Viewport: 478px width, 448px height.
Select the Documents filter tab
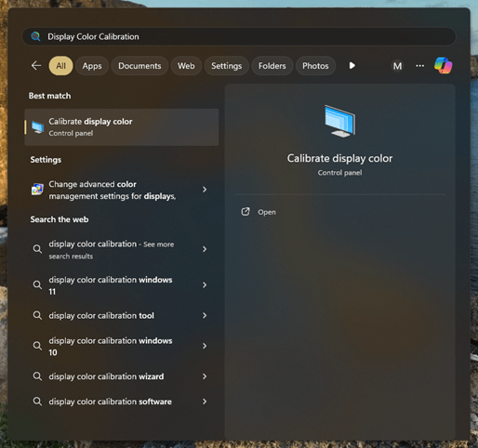click(139, 66)
